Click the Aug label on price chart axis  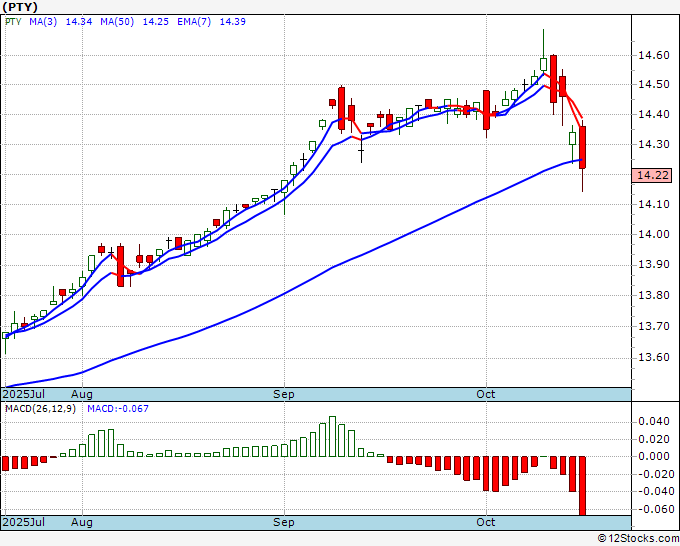(82, 394)
